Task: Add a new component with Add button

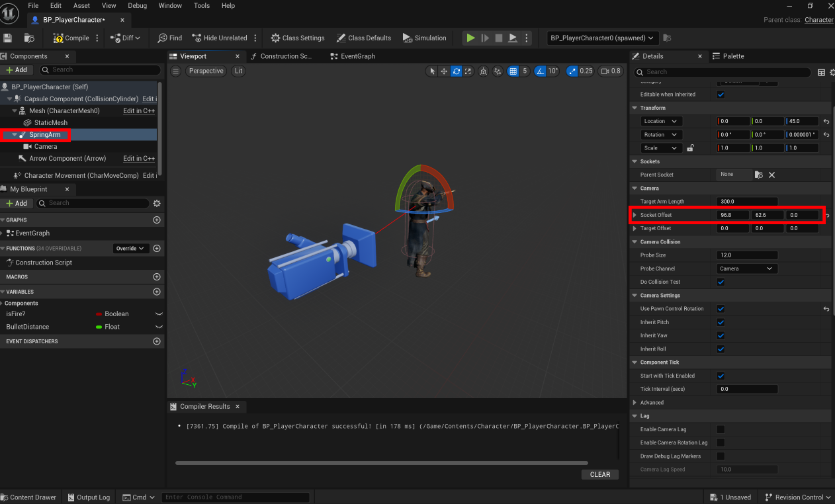Action: [x=17, y=69]
